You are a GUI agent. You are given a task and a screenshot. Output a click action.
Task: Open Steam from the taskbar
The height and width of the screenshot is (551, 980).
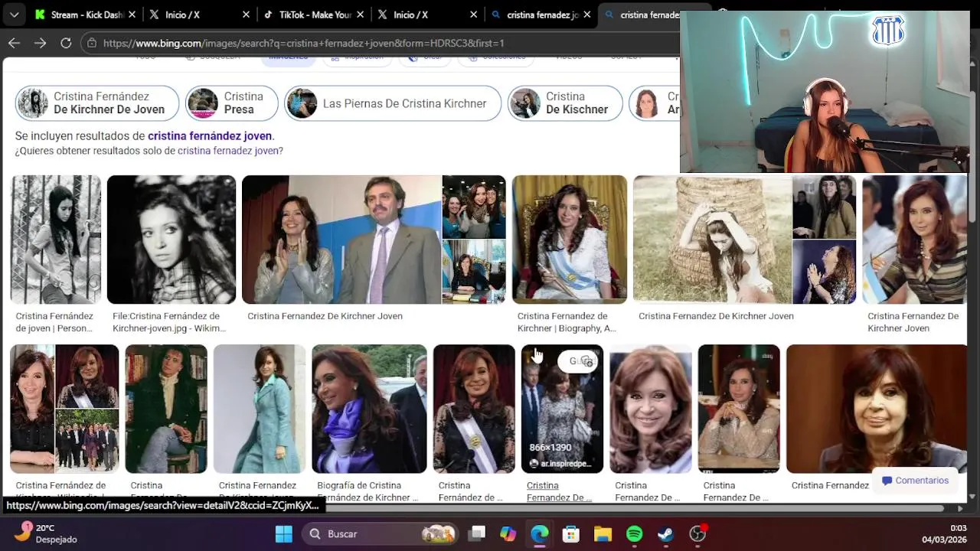pyautogui.click(x=666, y=534)
